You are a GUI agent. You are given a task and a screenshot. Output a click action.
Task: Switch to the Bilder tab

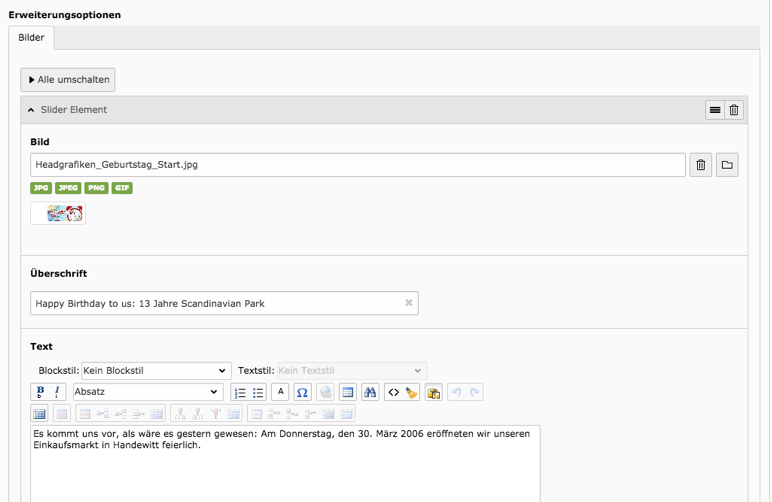pyautogui.click(x=31, y=38)
